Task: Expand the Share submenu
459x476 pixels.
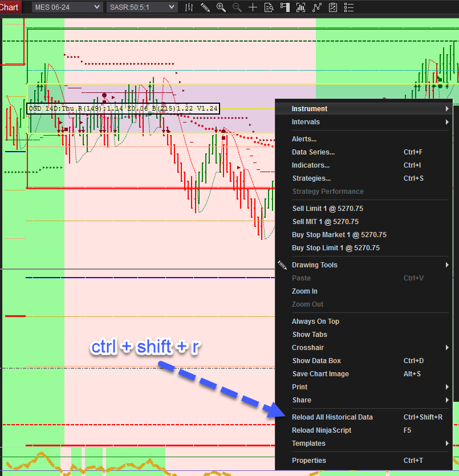Action: click(363, 400)
